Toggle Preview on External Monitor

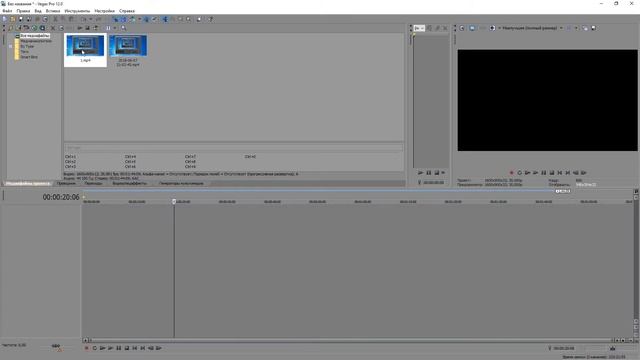(x=472, y=28)
